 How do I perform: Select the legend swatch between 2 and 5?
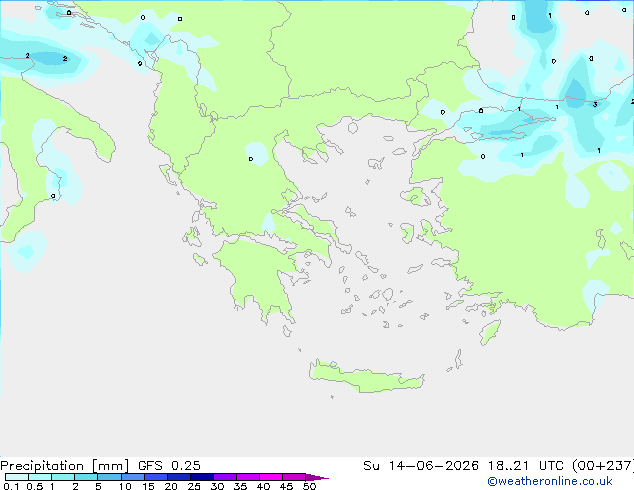point(86,477)
